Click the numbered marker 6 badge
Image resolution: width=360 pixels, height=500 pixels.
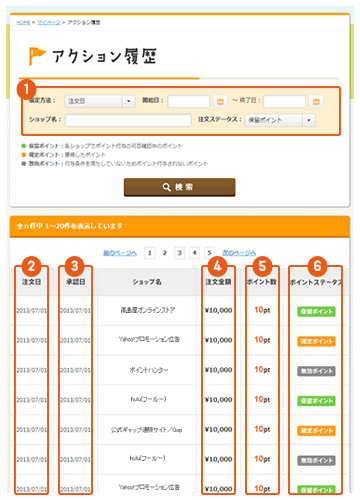click(317, 266)
